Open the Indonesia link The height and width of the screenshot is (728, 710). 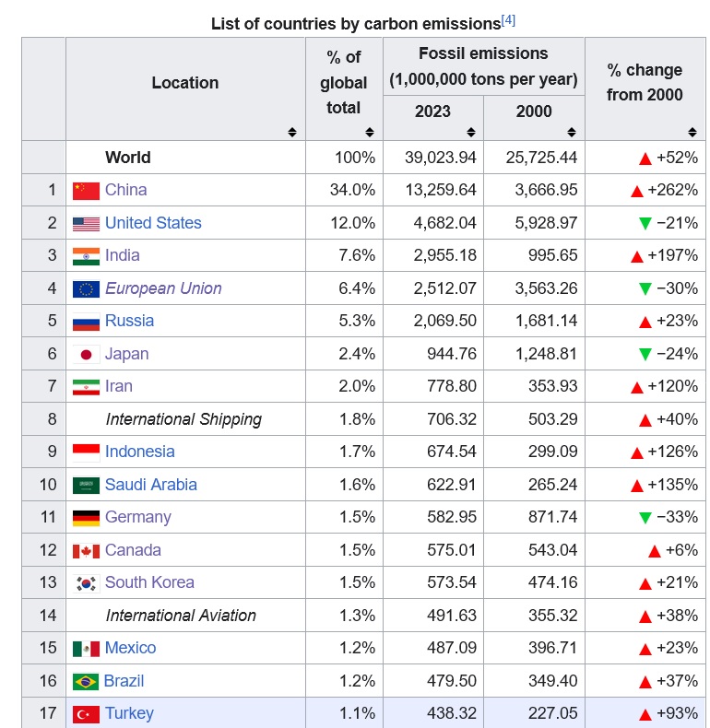pyautogui.click(x=140, y=452)
